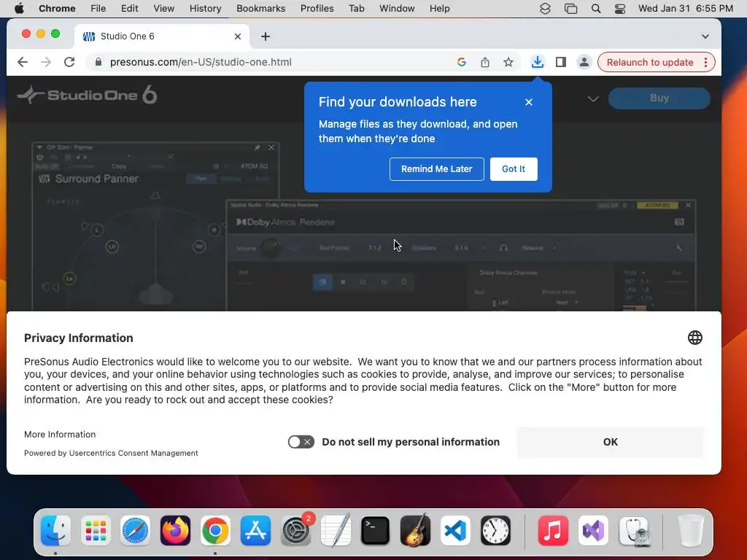Launch Firefox from the Dock
The width and height of the screenshot is (747, 560).
tap(175, 531)
